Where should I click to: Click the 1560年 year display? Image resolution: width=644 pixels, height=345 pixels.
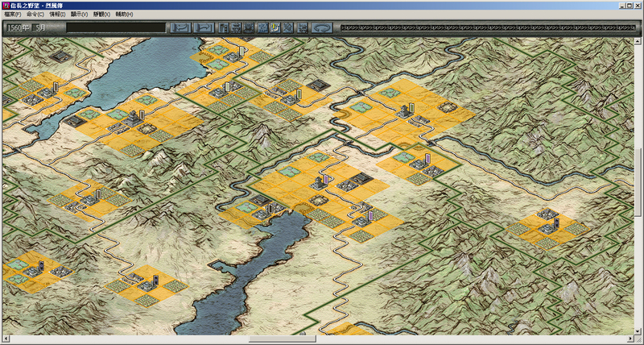pyautogui.click(x=18, y=27)
